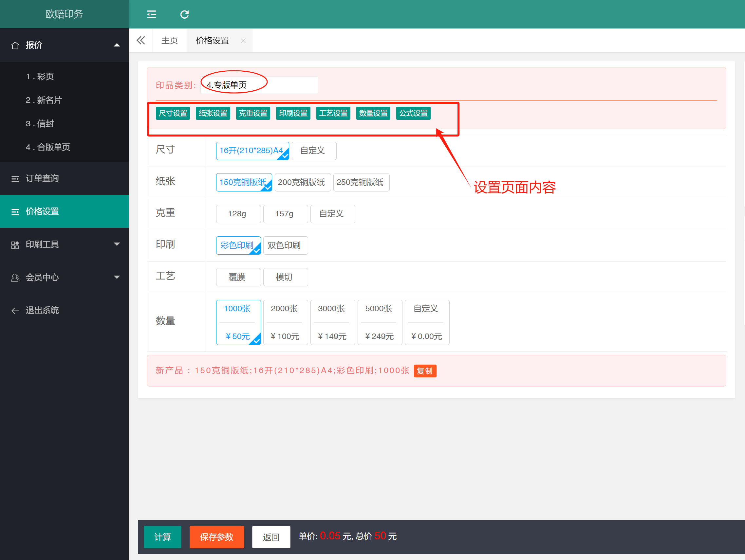Click the home icon beside 报价
745x560 pixels.
tap(15, 45)
